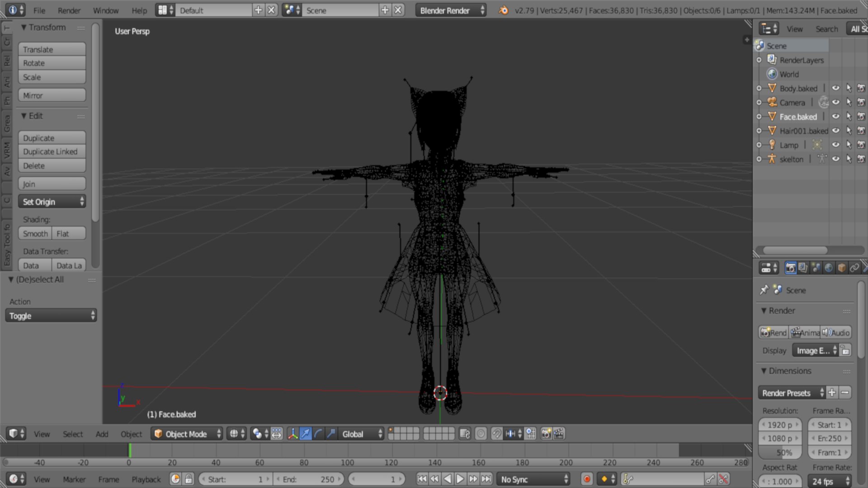Open the Render menu in top bar
Viewport: 868px width, 488px height.
coord(69,10)
